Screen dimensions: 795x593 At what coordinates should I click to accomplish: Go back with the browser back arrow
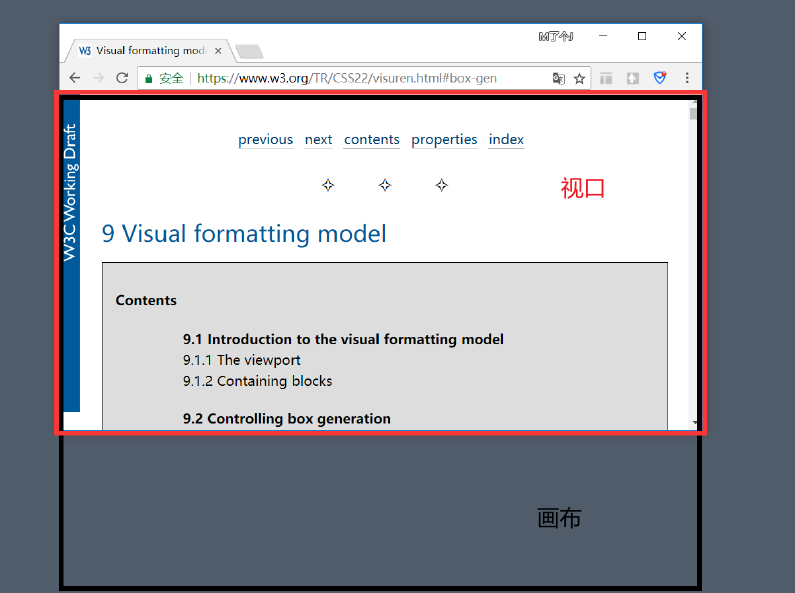pos(75,78)
